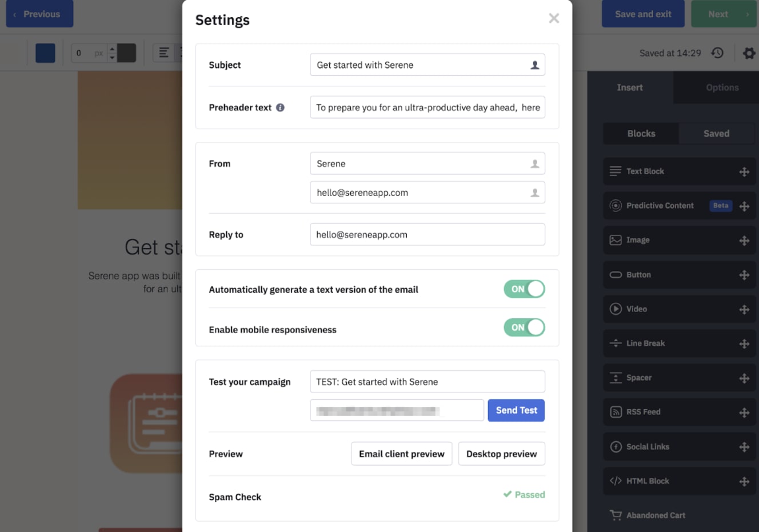
Task: Click the Text Block move icon
Action: tap(744, 172)
